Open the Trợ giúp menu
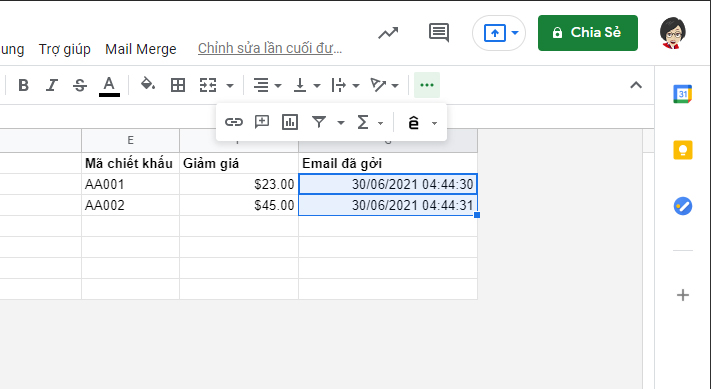Screen dimensions: 711x389 [64, 49]
